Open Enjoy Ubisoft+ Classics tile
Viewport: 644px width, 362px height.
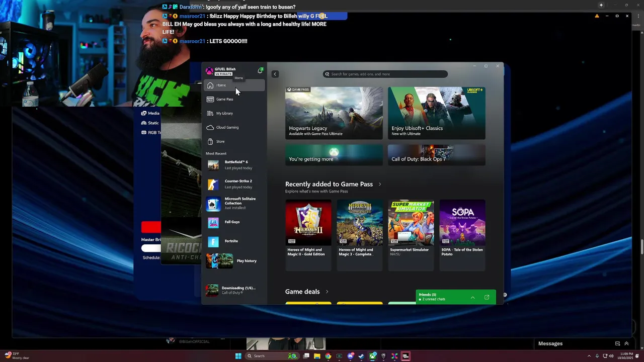[x=437, y=113]
